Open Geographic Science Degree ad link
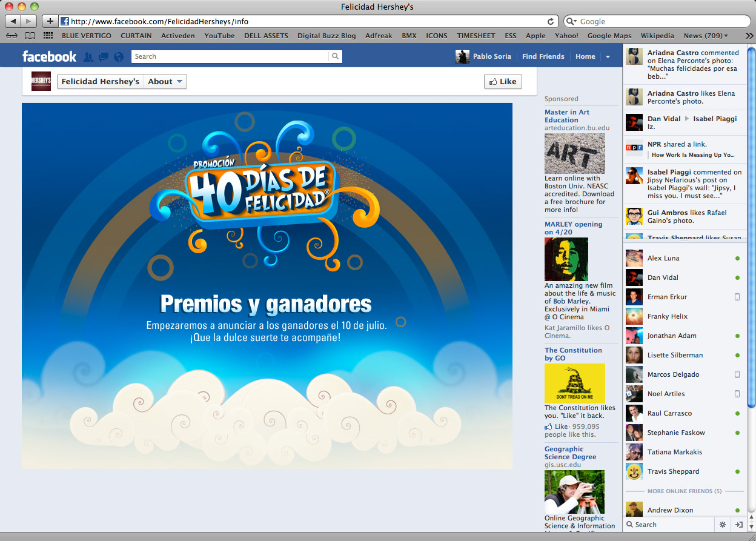The height and width of the screenshot is (541, 756). [570, 453]
